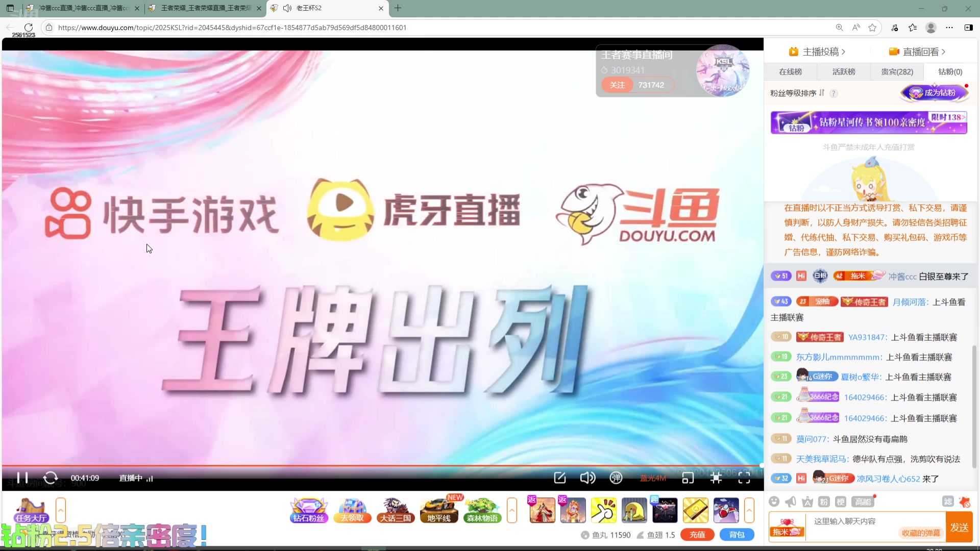The width and height of the screenshot is (980, 551).
Task: Select the gold ticket gift icon
Action: [695, 510]
